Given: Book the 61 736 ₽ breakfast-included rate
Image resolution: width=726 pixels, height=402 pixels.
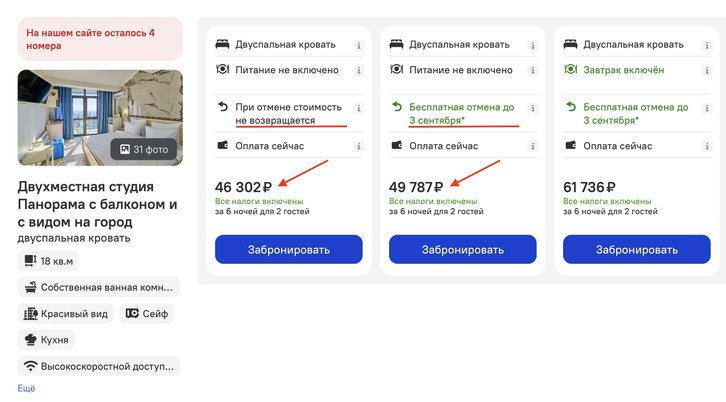Looking at the screenshot, I should (636, 249).
